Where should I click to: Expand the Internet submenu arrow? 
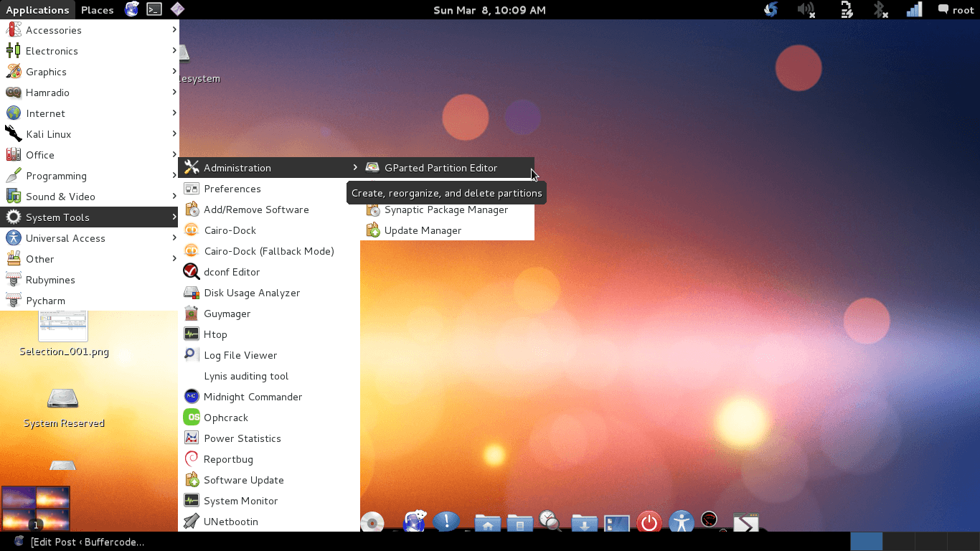click(x=174, y=113)
